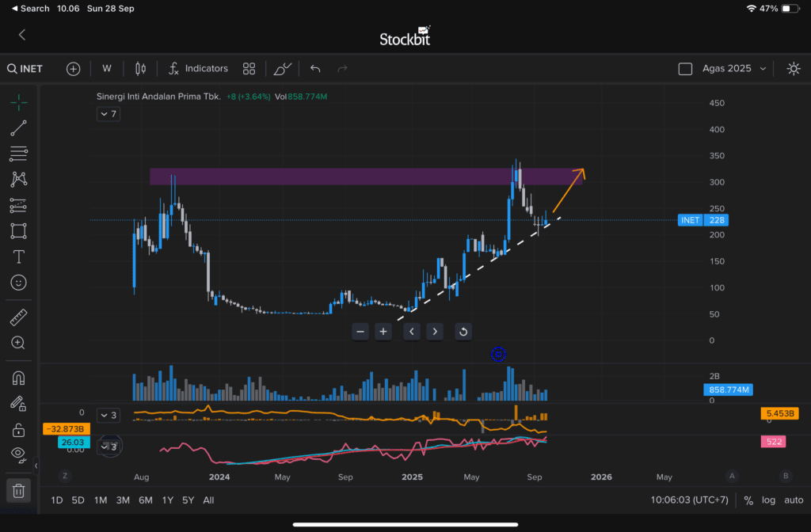The height and width of the screenshot is (532, 811).
Task: Select the trend line drawing tool
Action: pyautogui.click(x=19, y=127)
